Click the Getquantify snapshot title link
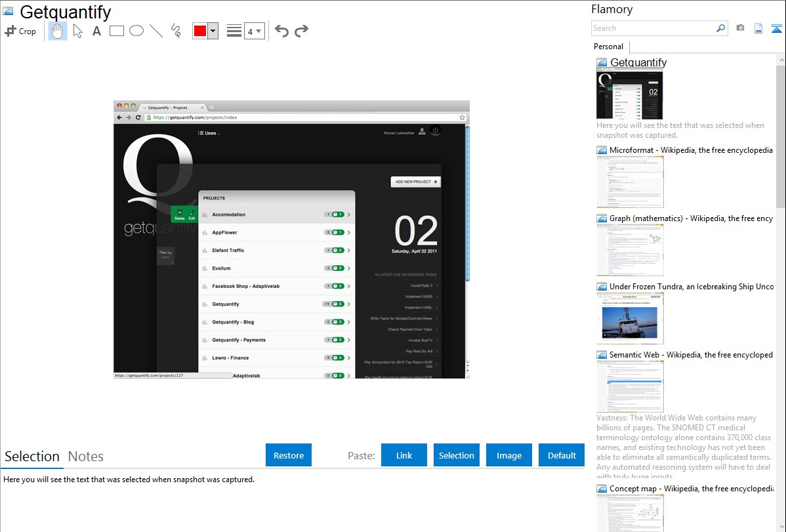 638,63
